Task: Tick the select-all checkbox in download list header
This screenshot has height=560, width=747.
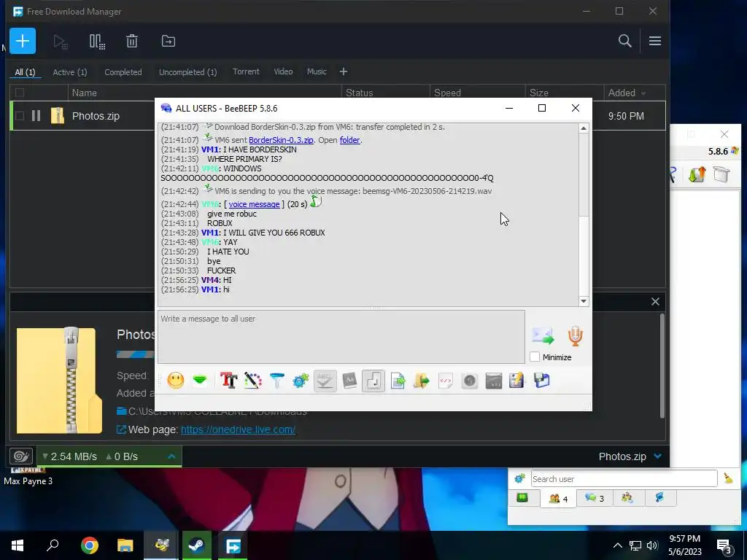Action: click(x=20, y=93)
